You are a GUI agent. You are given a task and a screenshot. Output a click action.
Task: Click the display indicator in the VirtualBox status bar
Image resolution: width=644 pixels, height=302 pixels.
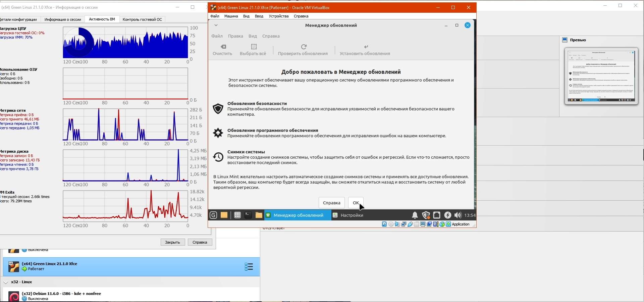tap(423, 224)
